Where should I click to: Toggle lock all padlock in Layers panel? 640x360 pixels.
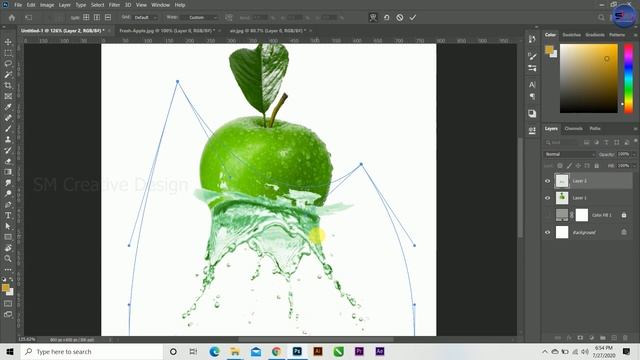pos(597,166)
